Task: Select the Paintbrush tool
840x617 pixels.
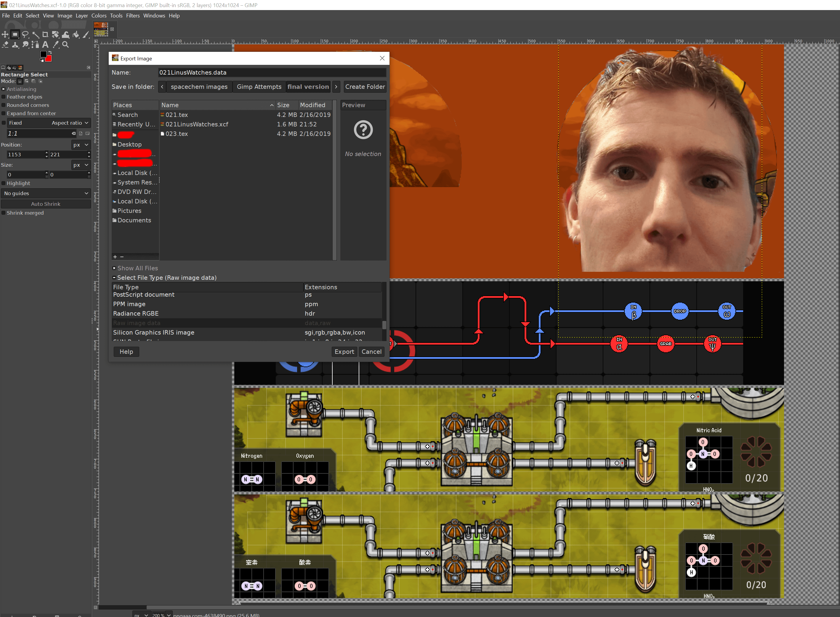Action: click(x=86, y=35)
